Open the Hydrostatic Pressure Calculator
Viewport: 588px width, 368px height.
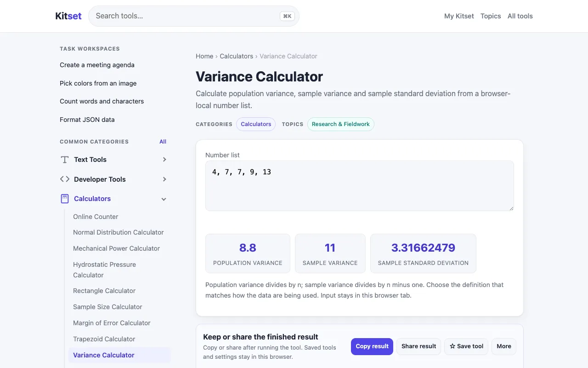pyautogui.click(x=105, y=270)
